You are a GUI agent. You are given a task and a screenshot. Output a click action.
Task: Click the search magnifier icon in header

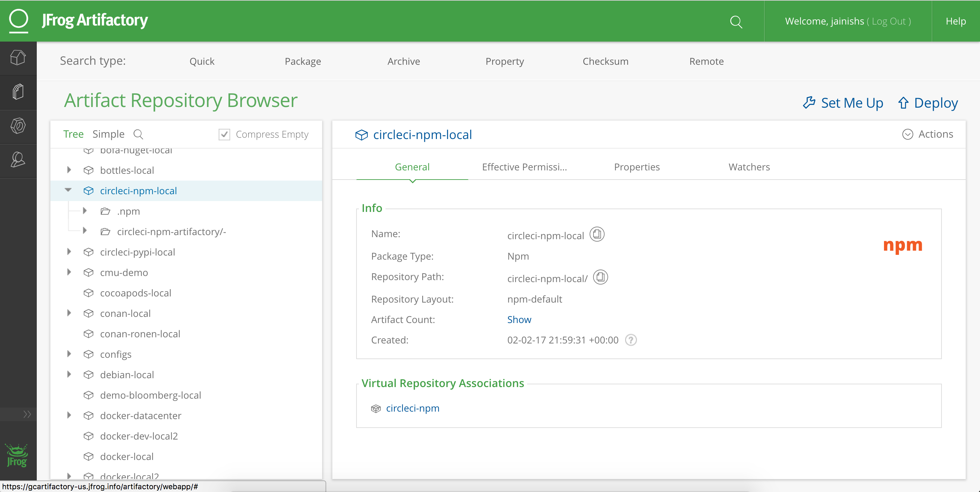point(736,22)
